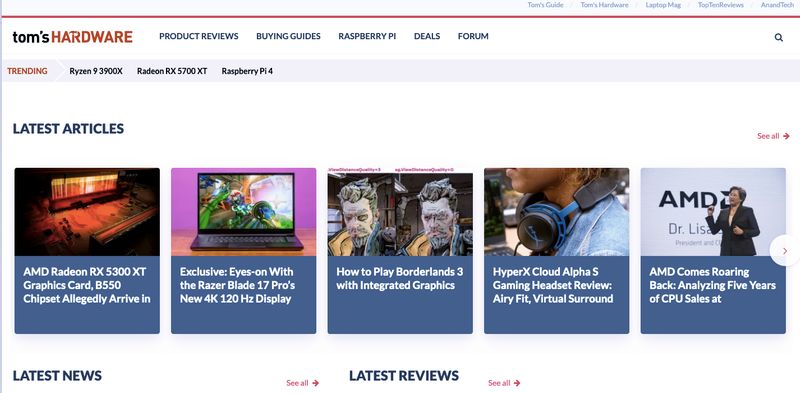Go to Raspberry Pi section
The width and height of the screenshot is (800, 393).
pos(367,36)
